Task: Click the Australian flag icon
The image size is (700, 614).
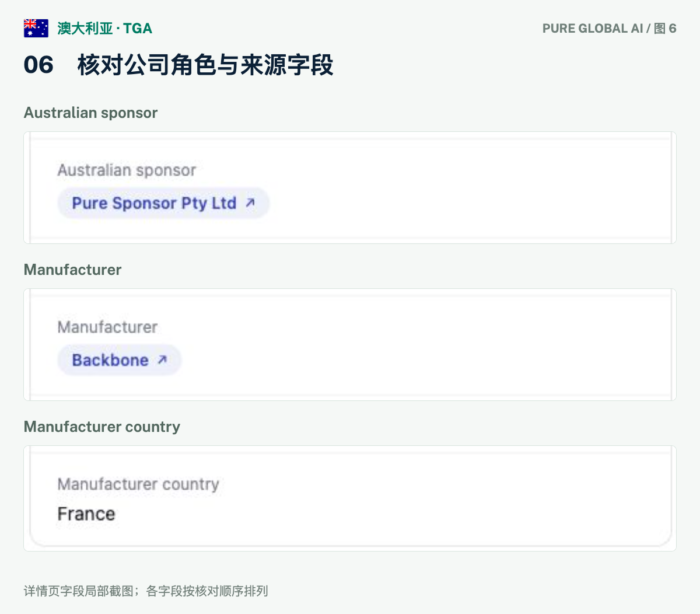Action: tap(36, 28)
